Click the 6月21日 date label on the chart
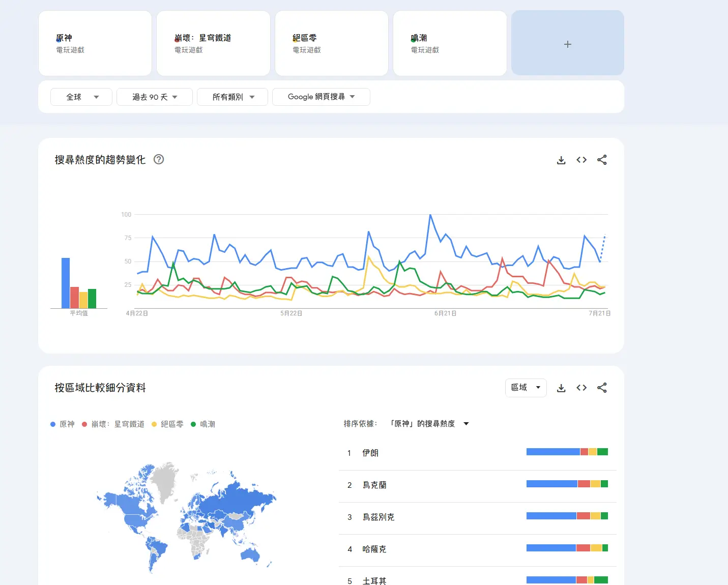728x585 pixels. point(445,313)
